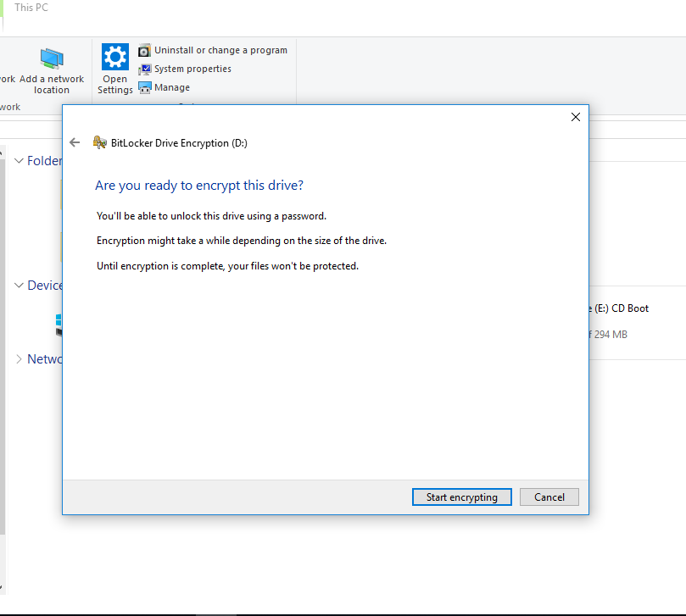686x616 pixels.
Task: Click the System properties monitor icon
Action: [x=144, y=69]
